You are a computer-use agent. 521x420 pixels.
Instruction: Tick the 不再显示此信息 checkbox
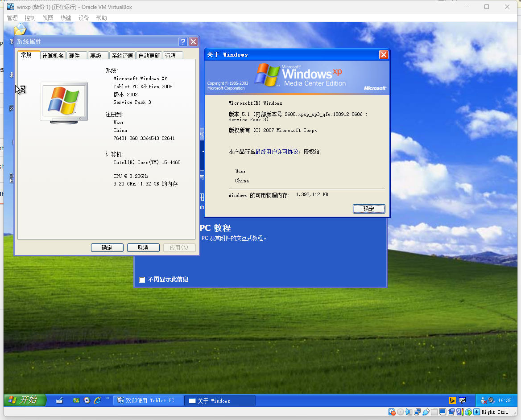(x=142, y=280)
